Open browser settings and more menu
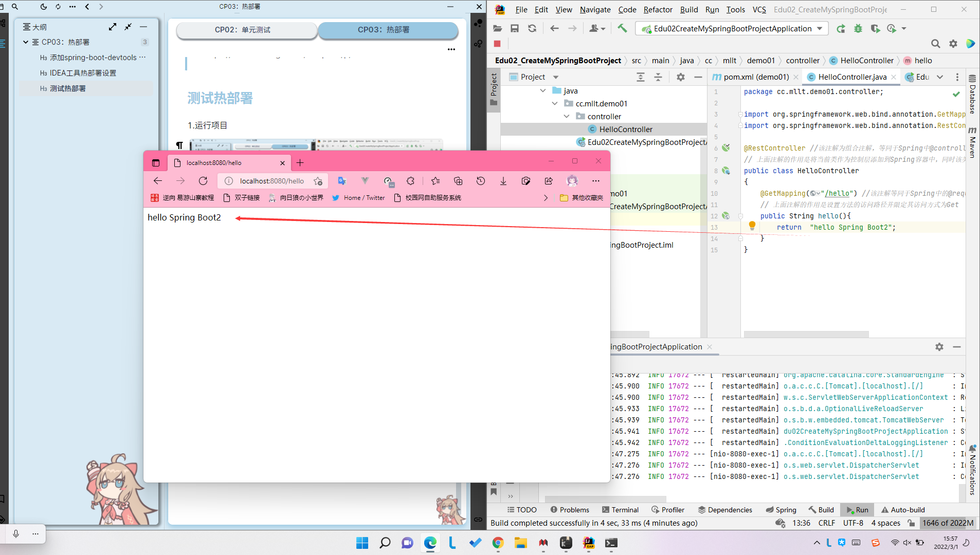The image size is (980, 555). (596, 181)
